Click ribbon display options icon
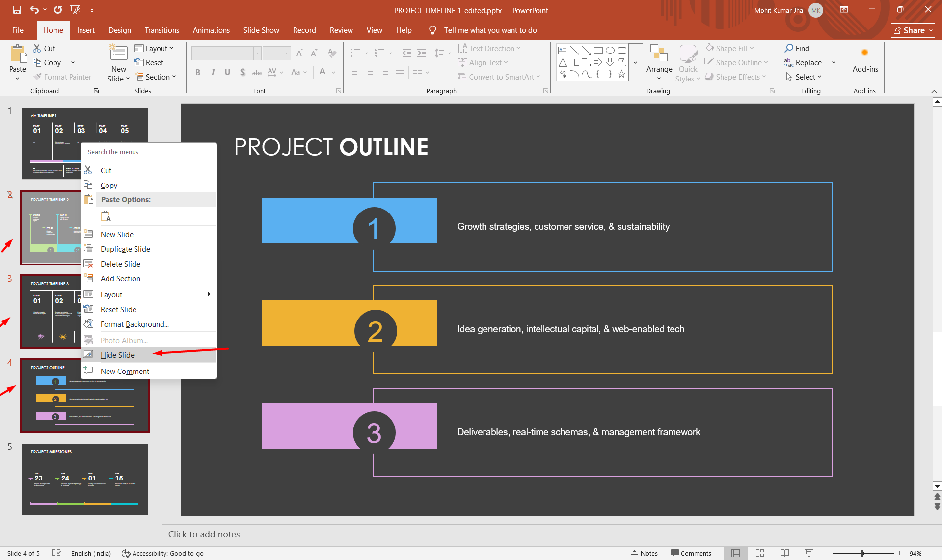942x560 pixels. coord(844,10)
